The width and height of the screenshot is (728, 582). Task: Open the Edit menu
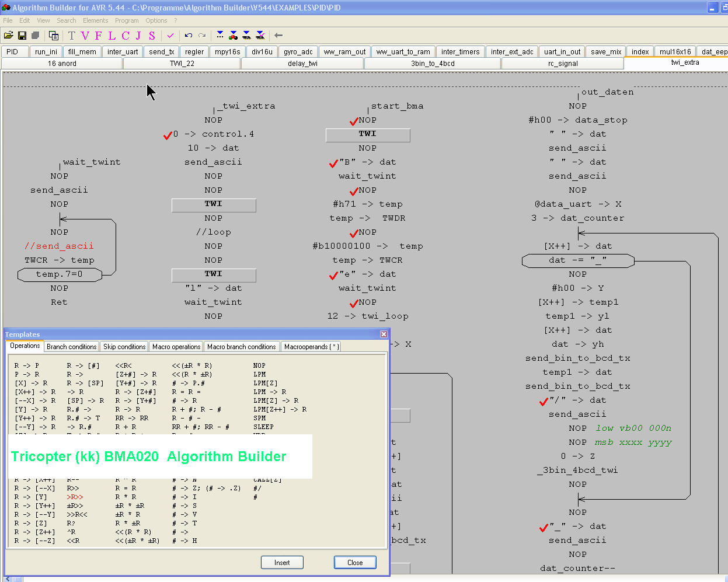(x=25, y=20)
